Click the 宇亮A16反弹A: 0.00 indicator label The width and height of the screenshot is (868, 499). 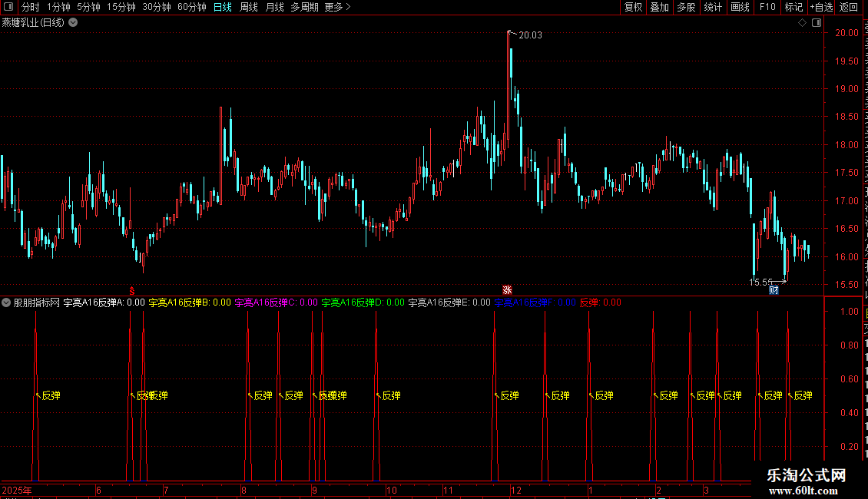point(104,302)
